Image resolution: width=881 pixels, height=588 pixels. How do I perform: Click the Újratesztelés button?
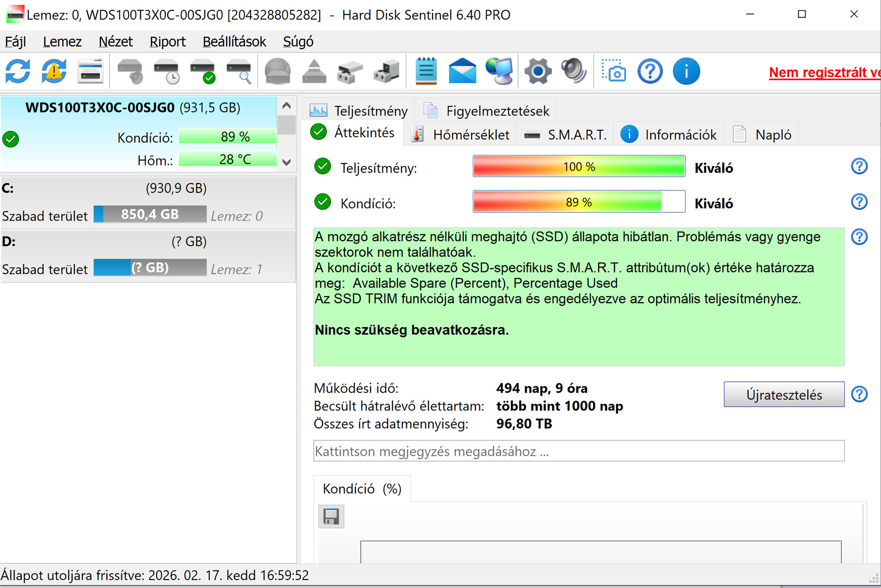(784, 395)
